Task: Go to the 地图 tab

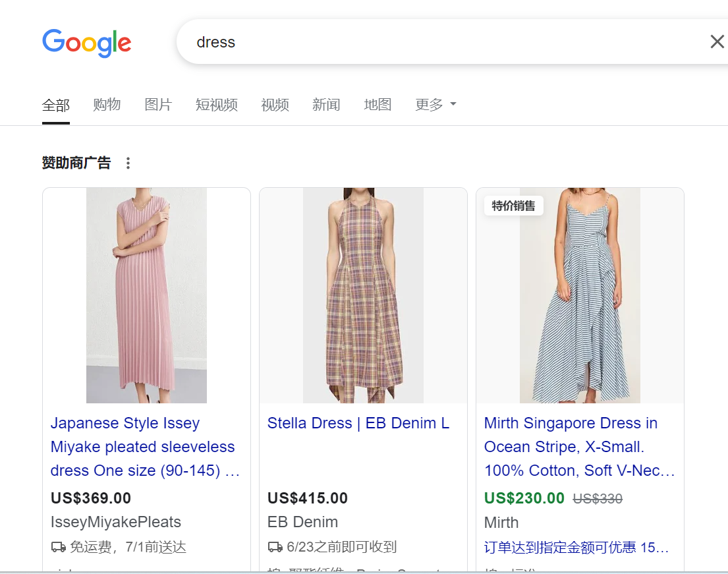Action: tap(378, 105)
